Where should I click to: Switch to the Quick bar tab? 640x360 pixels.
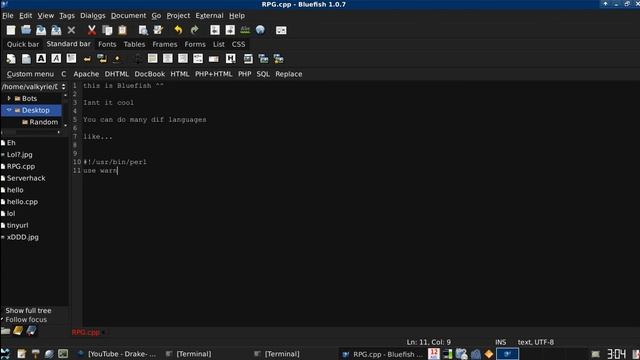[23, 44]
